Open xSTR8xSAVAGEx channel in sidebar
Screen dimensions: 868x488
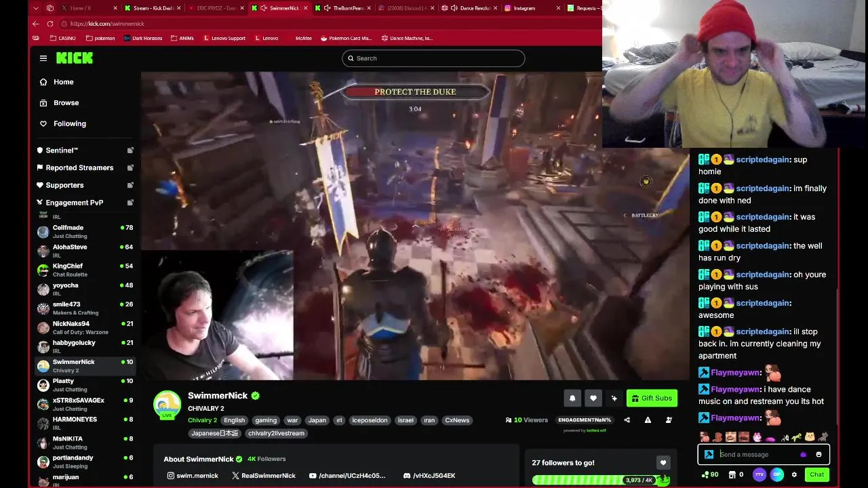coord(85,404)
